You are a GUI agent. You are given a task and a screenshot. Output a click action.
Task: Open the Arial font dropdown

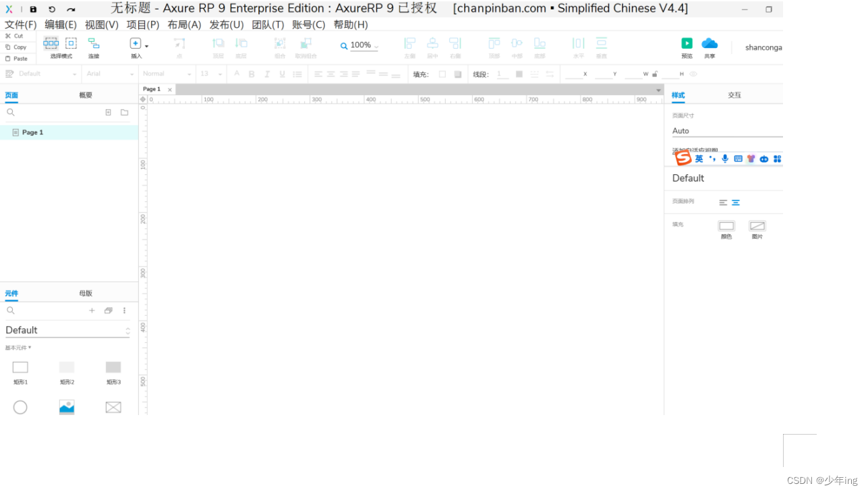pyautogui.click(x=110, y=74)
